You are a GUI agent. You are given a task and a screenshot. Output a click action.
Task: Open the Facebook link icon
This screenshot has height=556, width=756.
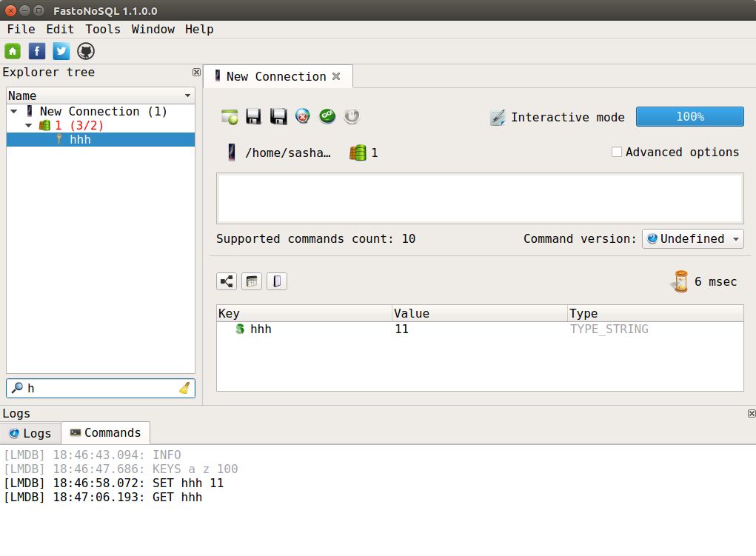click(x=37, y=51)
